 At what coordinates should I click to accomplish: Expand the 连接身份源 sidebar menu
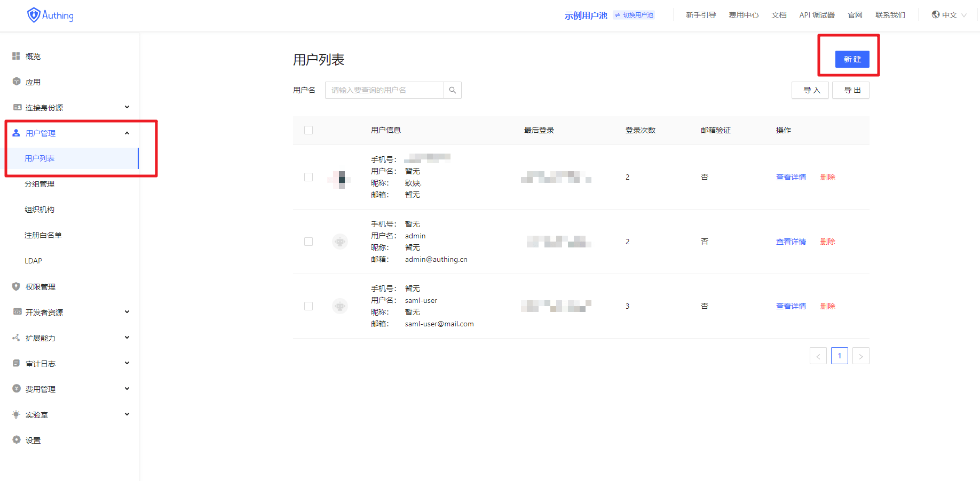(127, 107)
